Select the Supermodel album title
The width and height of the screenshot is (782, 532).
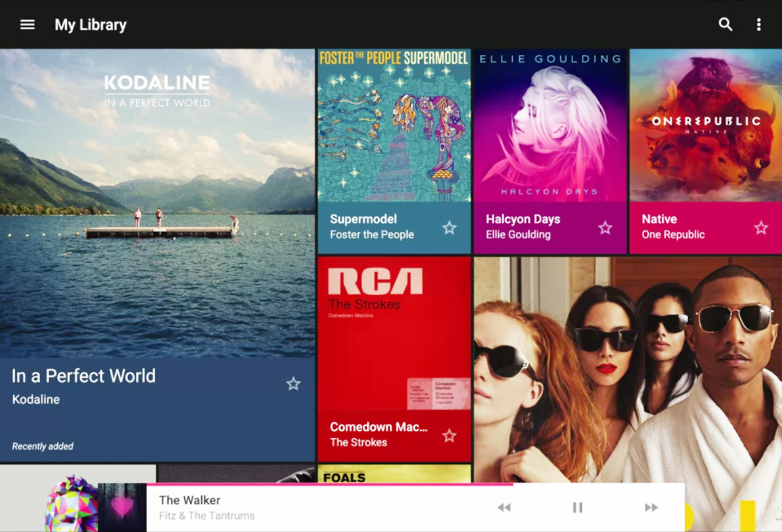(363, 219)
